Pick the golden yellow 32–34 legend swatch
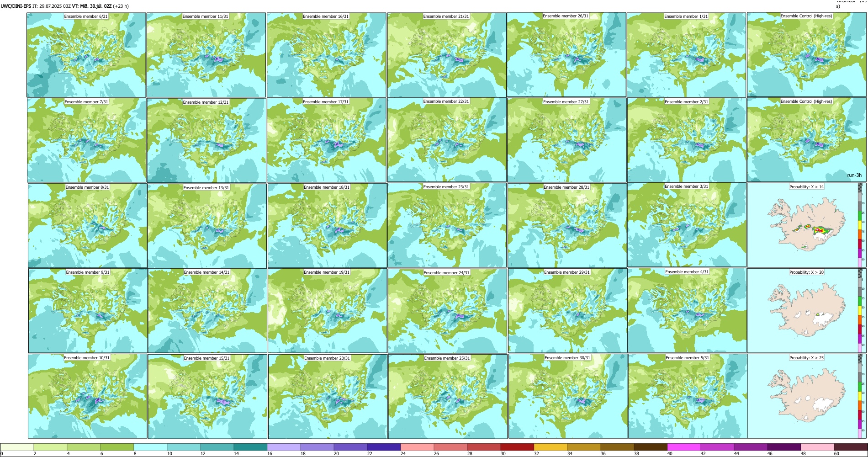The width and height of the screenshot is (868, 457). pos(550,447)
